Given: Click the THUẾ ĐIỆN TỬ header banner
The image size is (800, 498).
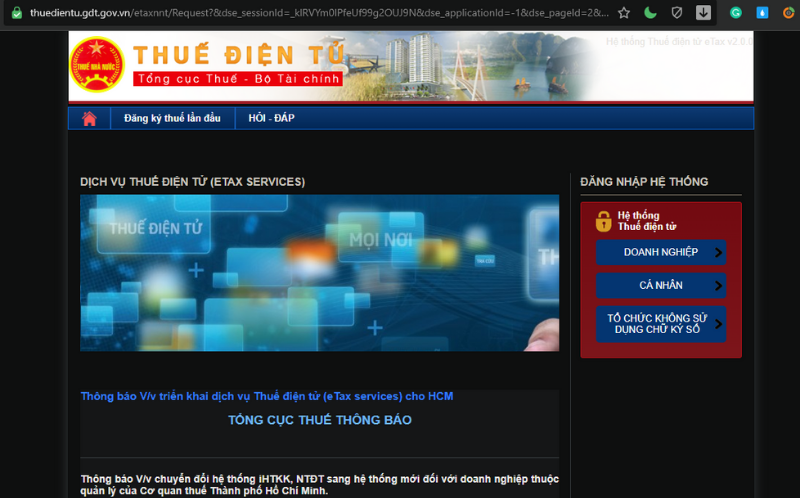Looking at the screenshot, I should click(x=411, y=66).
